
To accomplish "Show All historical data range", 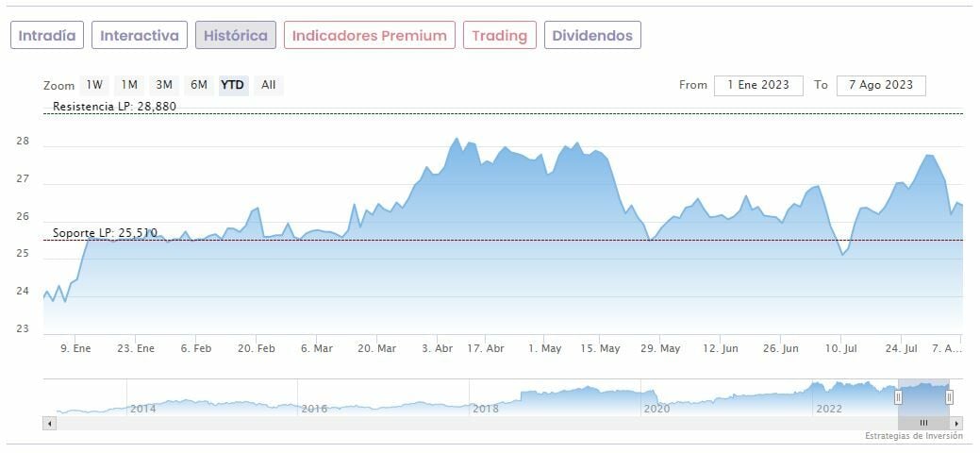I will 269,85.
